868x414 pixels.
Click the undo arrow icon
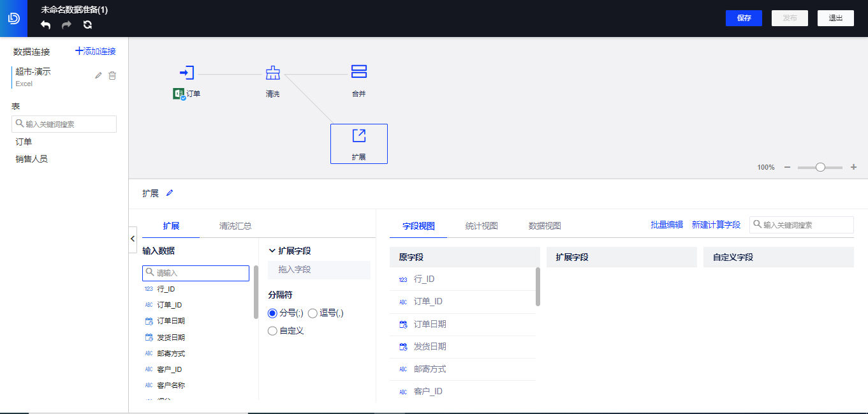click(x=45, y=24)
